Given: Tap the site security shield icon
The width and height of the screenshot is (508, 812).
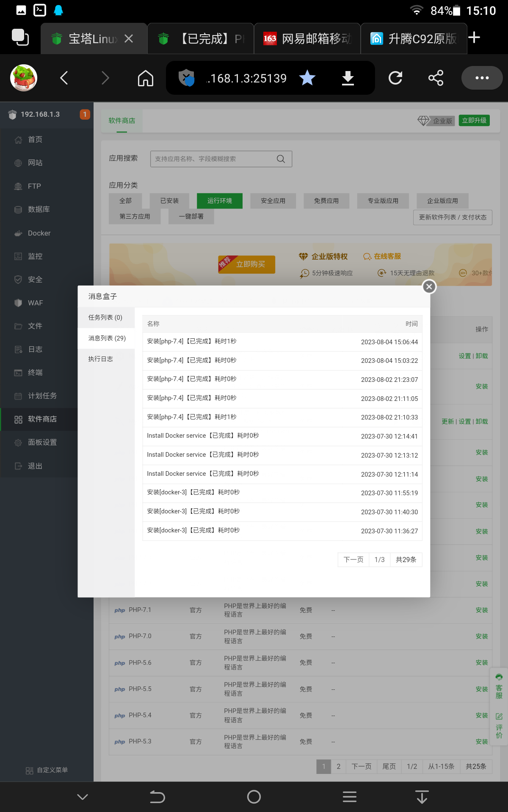Looking at the screenshot, I should point(186,78).
